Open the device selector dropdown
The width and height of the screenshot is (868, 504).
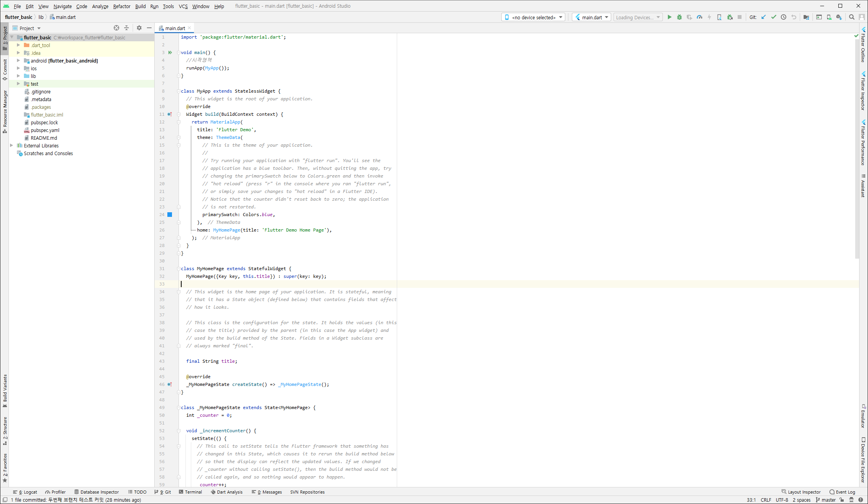coord(533,17)
